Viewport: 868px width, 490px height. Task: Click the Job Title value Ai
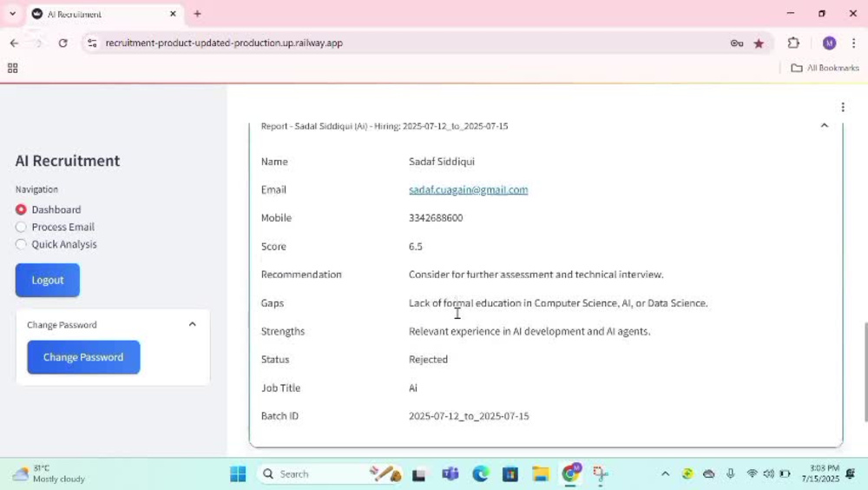413,388
